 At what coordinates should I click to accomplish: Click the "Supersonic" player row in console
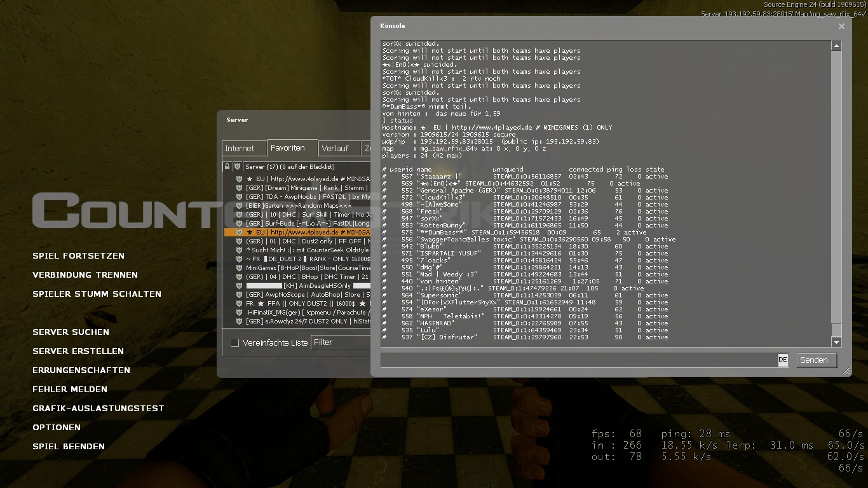coord(525,295)
